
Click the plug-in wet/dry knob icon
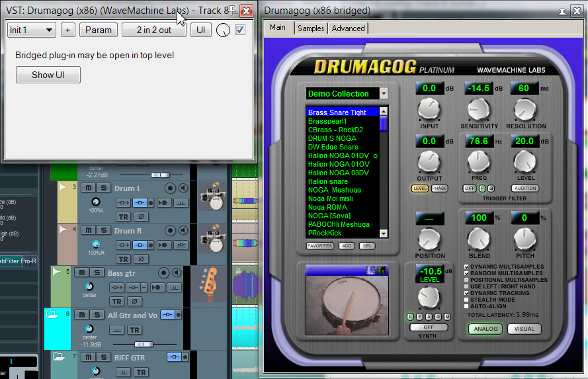tap(223, 30)
